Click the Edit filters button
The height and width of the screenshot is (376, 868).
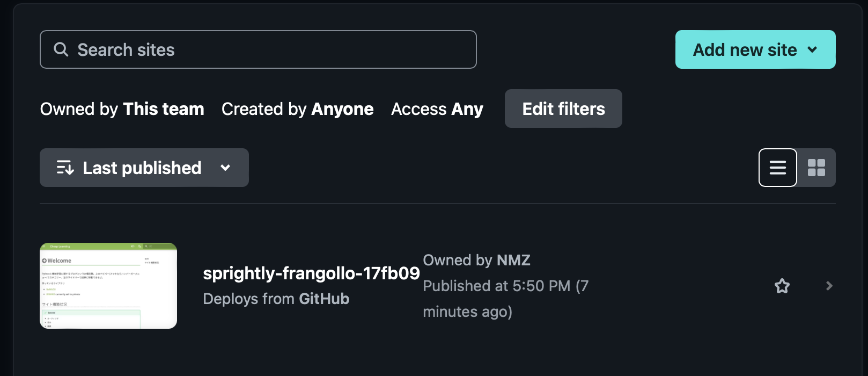(x=563, y=109)
